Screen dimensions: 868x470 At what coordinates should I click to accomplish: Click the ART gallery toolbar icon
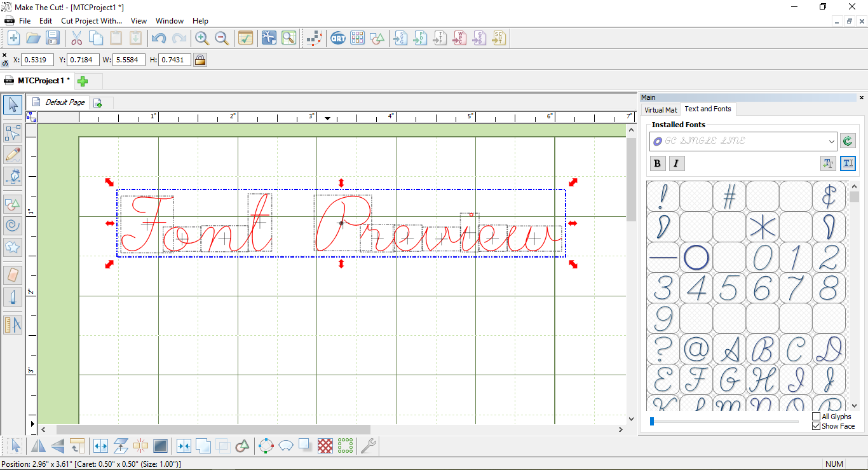coord(338,38)
